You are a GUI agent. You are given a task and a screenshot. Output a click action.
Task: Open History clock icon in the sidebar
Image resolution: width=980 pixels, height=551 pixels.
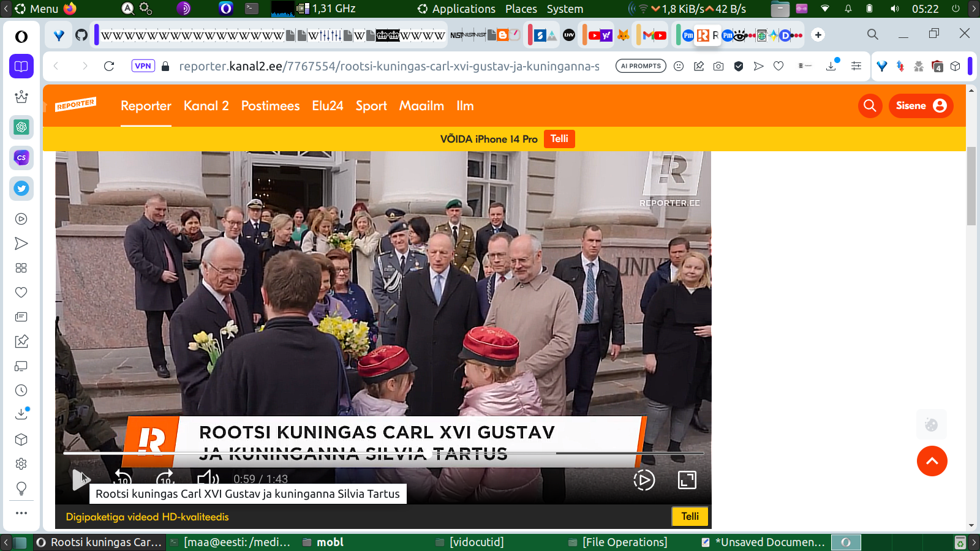tap(21, 391)
